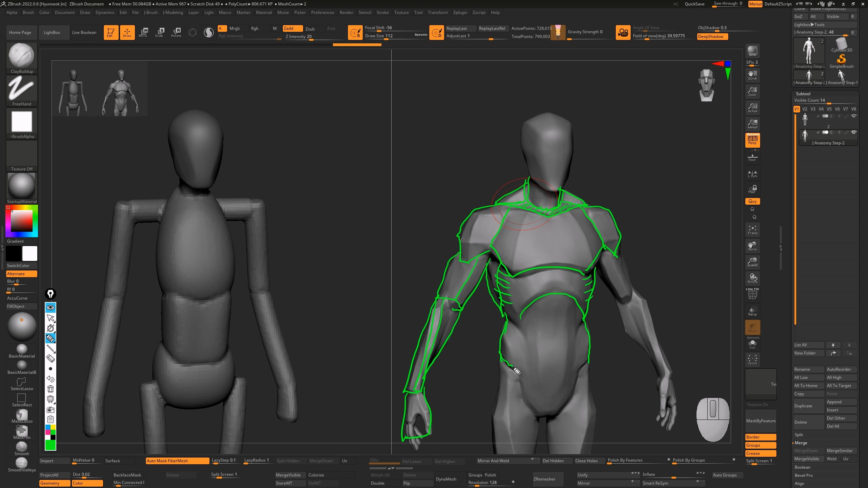Image resolution: width=868 pixels, height=488 pixels.
Task: Open the Stroke menu
Action: (x=382, y=13)
